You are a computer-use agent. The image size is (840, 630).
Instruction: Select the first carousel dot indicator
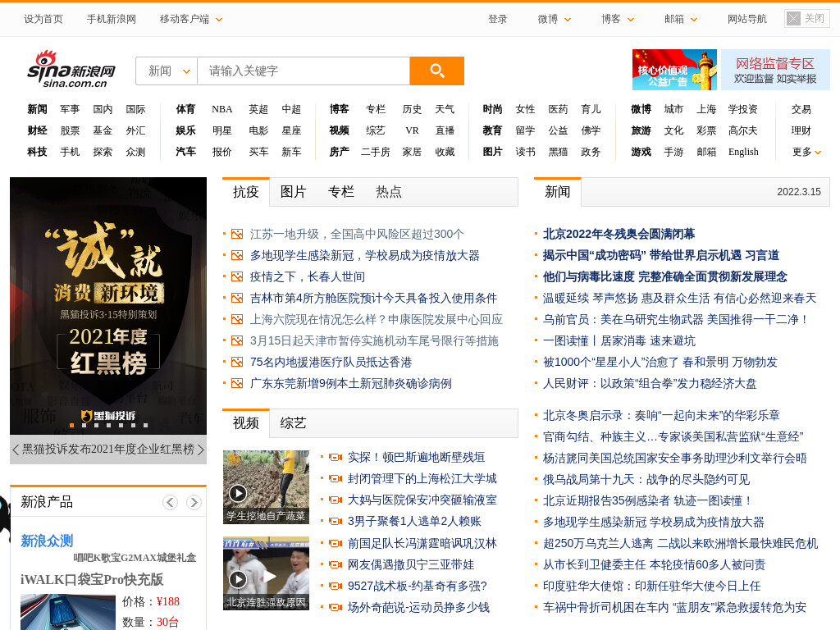tap(72, 426)
